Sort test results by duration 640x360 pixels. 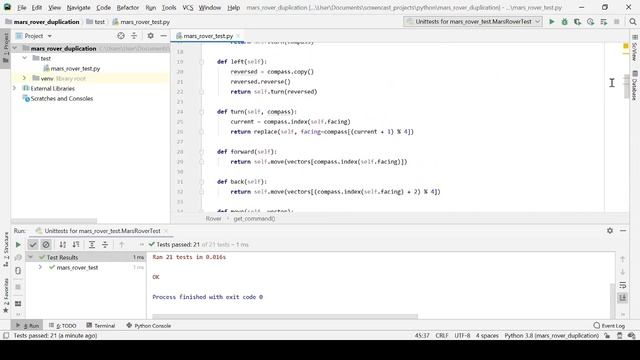click(76, 244)
